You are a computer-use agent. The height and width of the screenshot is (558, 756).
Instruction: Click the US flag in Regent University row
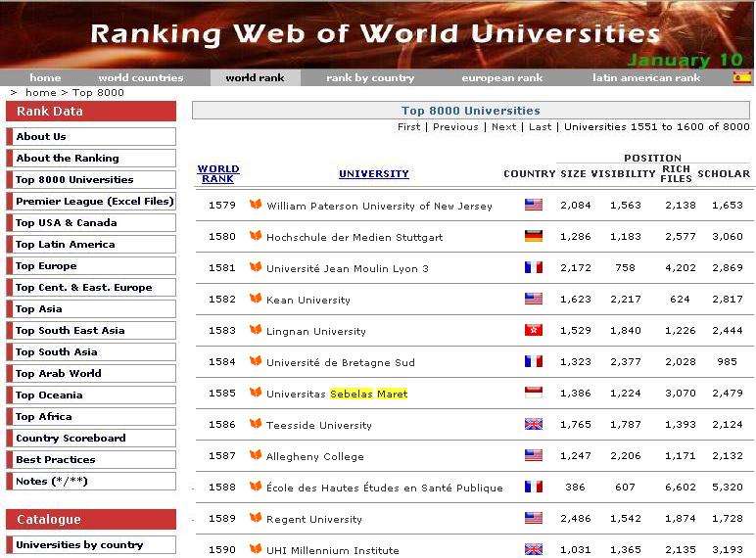tap(534, 518)
